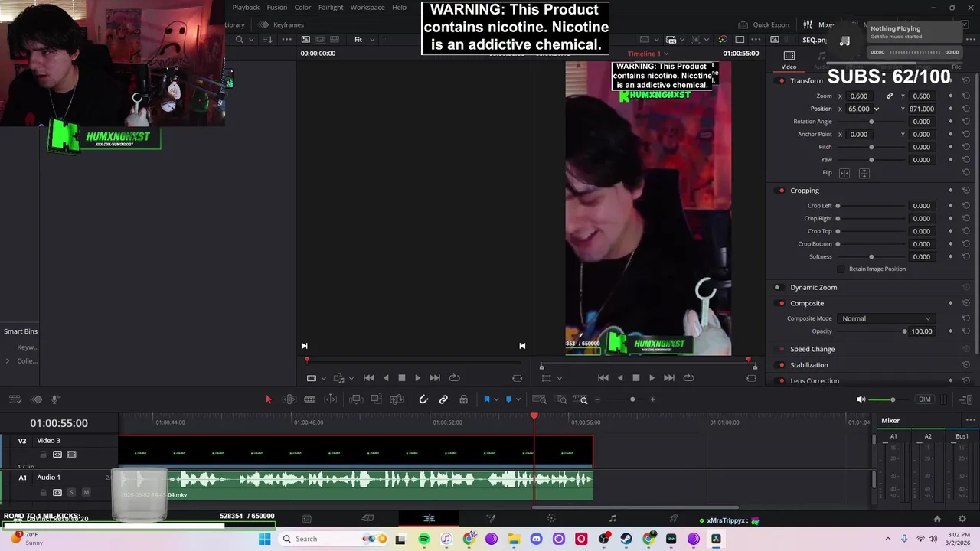Open the Playback menu
980x551 pixels.
246,8
